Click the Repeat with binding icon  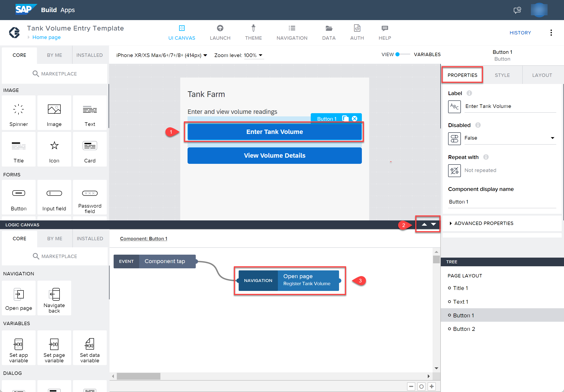pos(454,170)
